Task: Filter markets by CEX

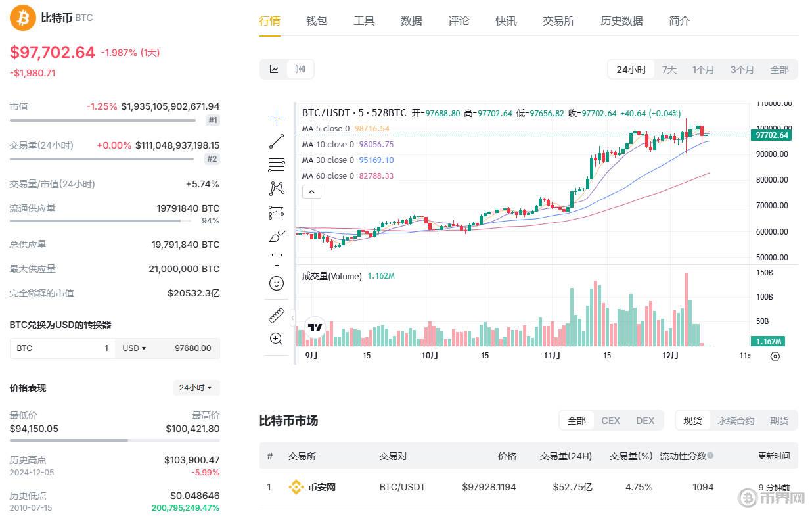Action: tap(610, 420)
